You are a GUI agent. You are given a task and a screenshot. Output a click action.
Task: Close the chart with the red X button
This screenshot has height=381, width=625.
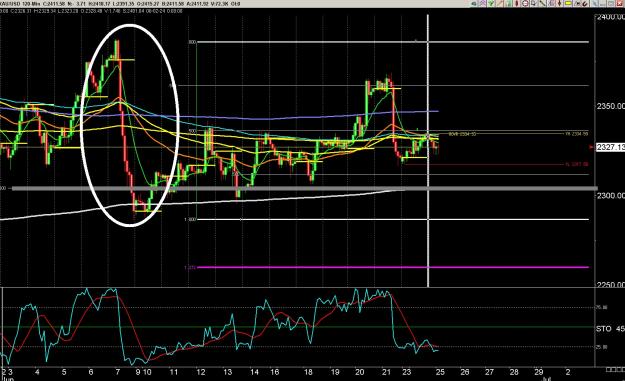point(620,3)
